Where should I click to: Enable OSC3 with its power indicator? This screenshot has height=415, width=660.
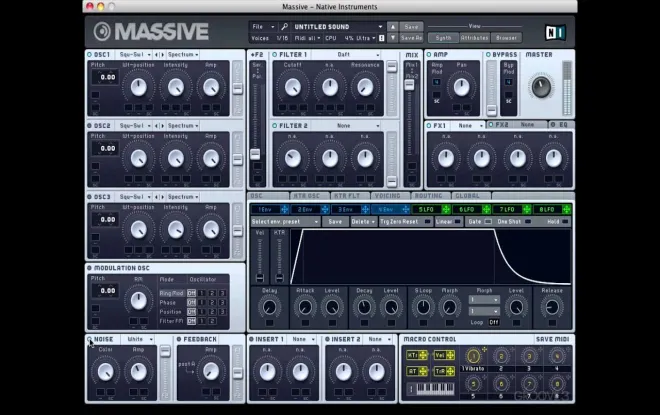click(x=89, y=197)
